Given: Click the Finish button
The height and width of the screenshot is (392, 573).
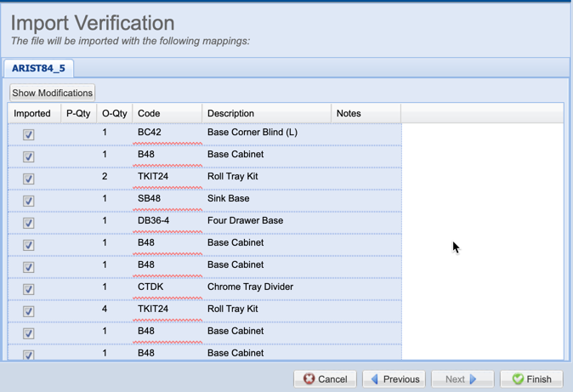Looking at the screenshot, I should [531, 379].
